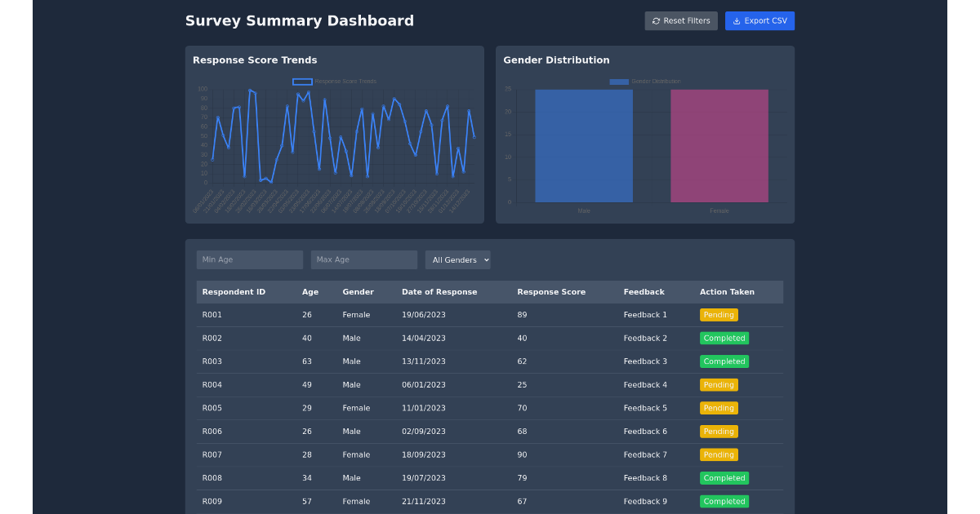Focus the Min Age input field
The height and width of the screenshot is (514, 980).
coord(250,259)
